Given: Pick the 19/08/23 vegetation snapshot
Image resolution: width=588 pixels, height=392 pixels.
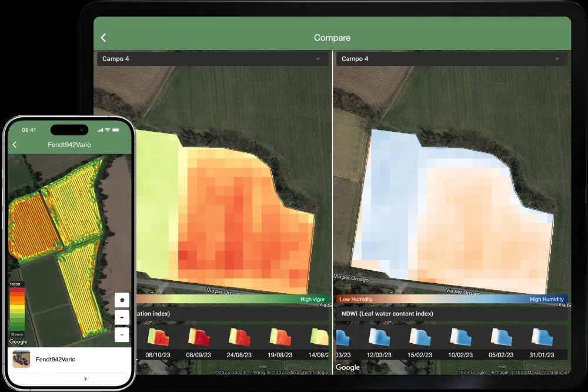Looking at the screenshot, I should (280, 337).
